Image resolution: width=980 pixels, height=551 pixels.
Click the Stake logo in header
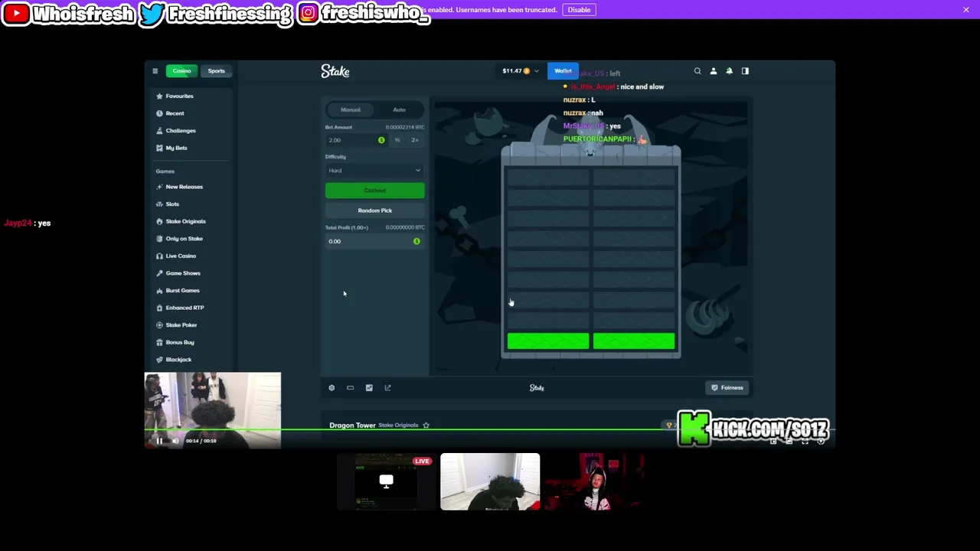coord(335,71)
